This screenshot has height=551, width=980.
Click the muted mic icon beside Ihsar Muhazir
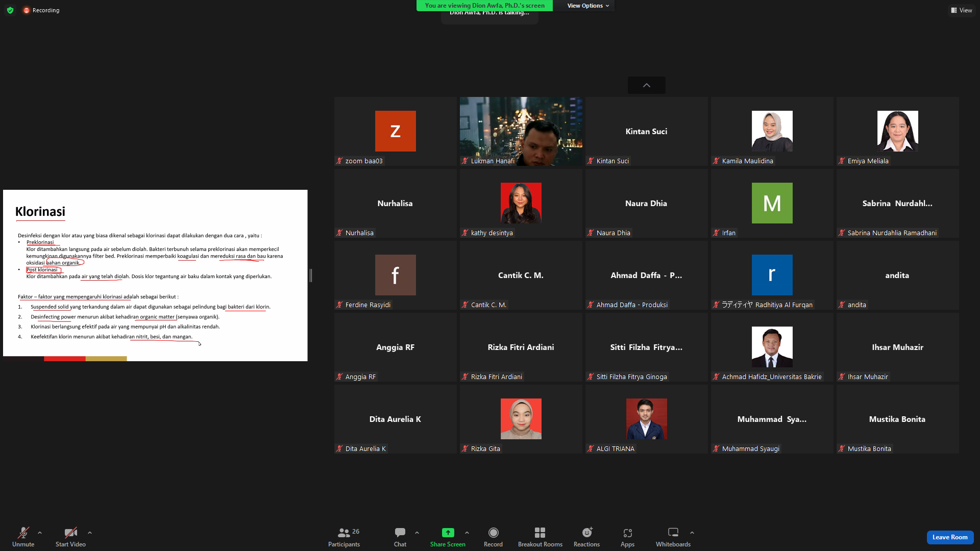(842, 377)
